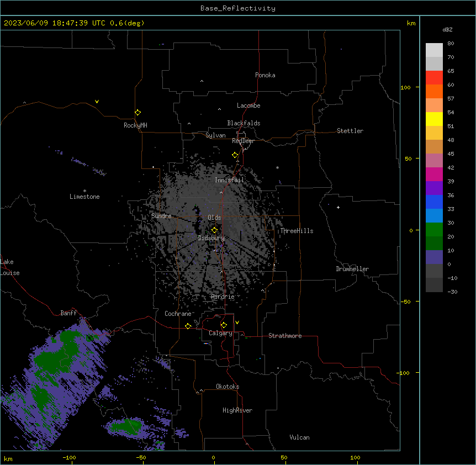This screenshot has width=476, height=465.
Task: Click the ThreeHills label
Action: click(x=297, y=231)
